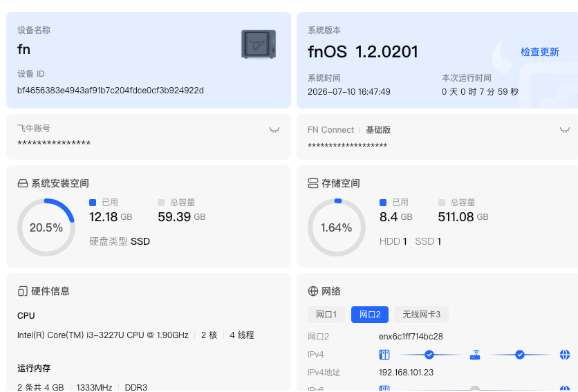Click the 存储空间 storage icon
The image size is (578, 392).
(x=313, y=183)
